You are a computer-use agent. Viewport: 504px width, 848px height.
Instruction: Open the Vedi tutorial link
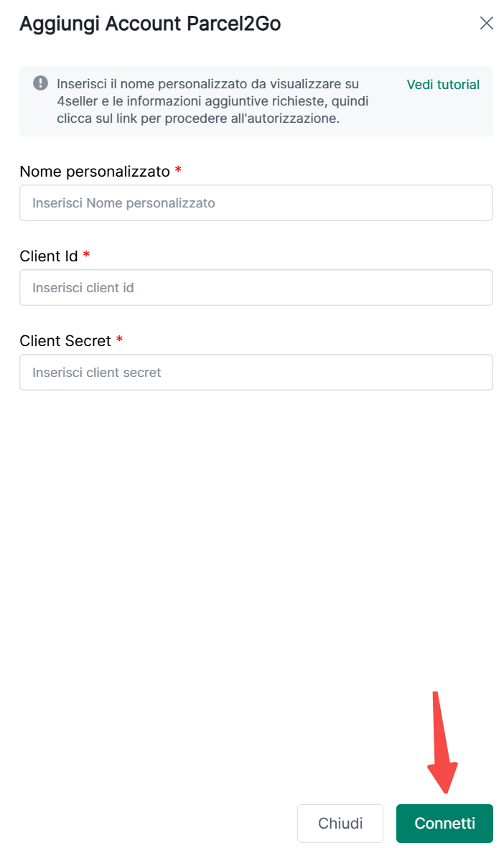pyautogui.click(x=443, y=85)
